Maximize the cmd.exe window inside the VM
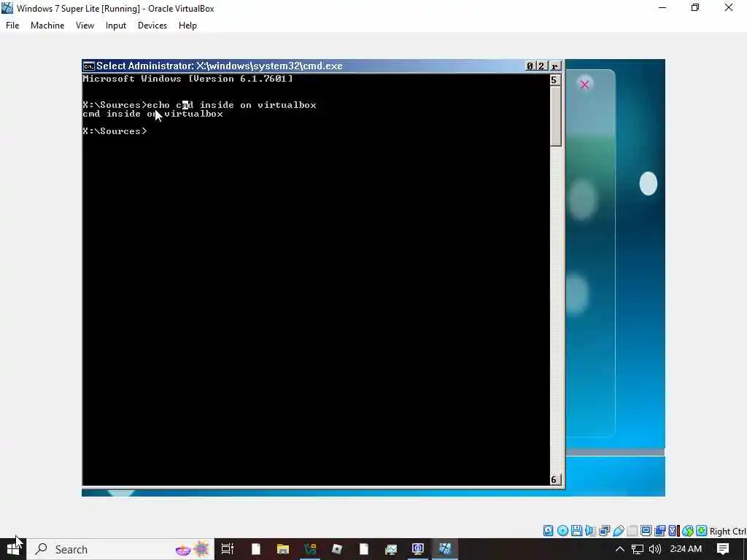This screenshot has width=747, height=560. [x=541, y=66]
